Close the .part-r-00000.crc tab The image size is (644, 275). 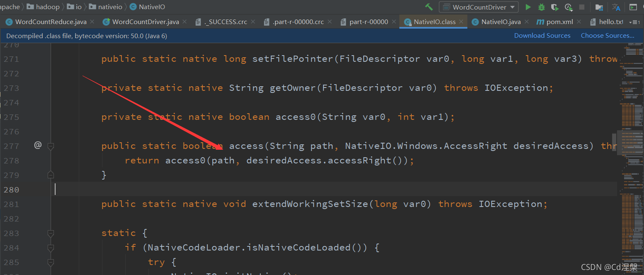[x=329, y=22]
